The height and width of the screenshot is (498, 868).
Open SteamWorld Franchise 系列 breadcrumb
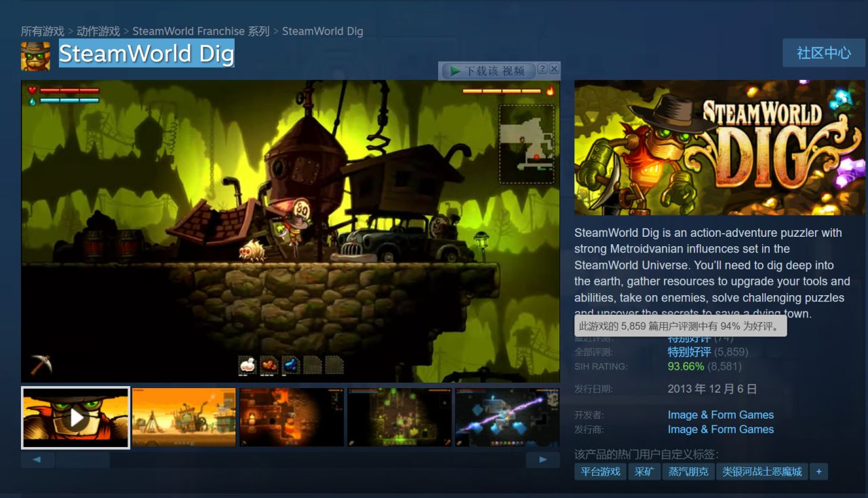pyautogui.click(x=201, y=31)
